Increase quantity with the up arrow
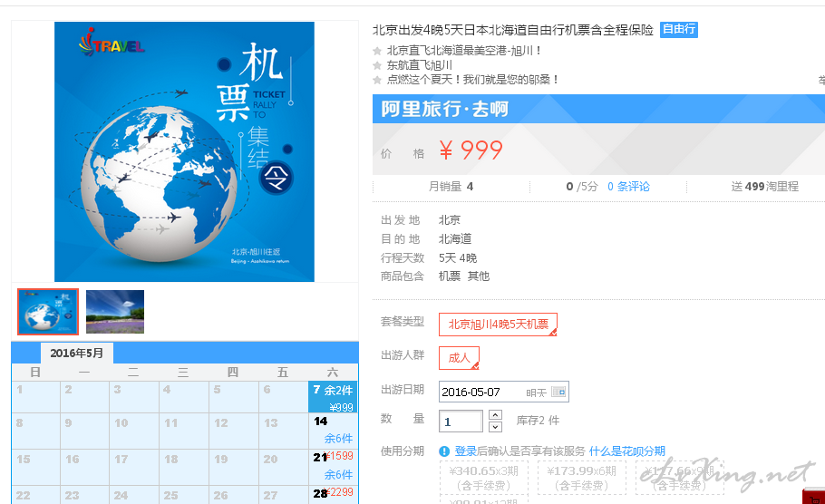The image size is (825, 504). click(495, 414)
